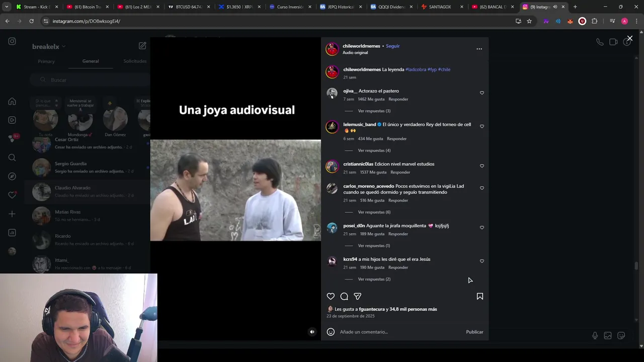Click Publicar to post the comment

(x=474, y=332)
